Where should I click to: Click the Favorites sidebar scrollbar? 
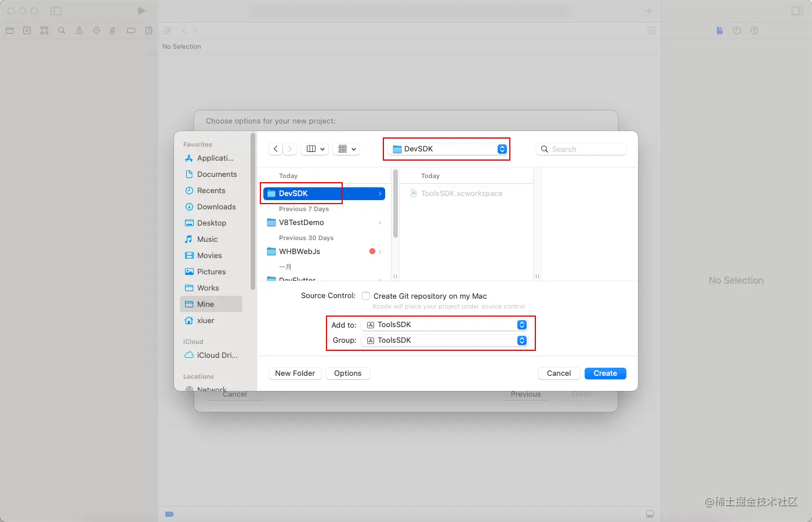pyautogui.click(x=253, y=212)
